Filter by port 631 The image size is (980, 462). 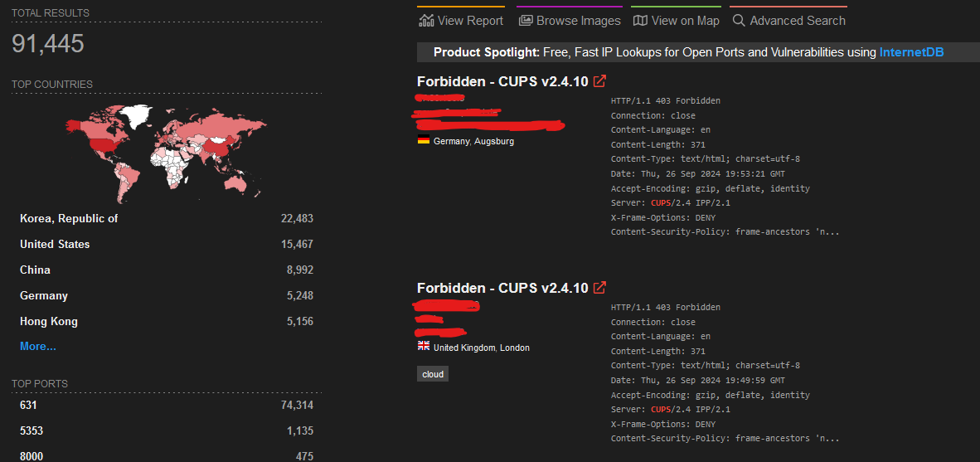tap(28, 405)
